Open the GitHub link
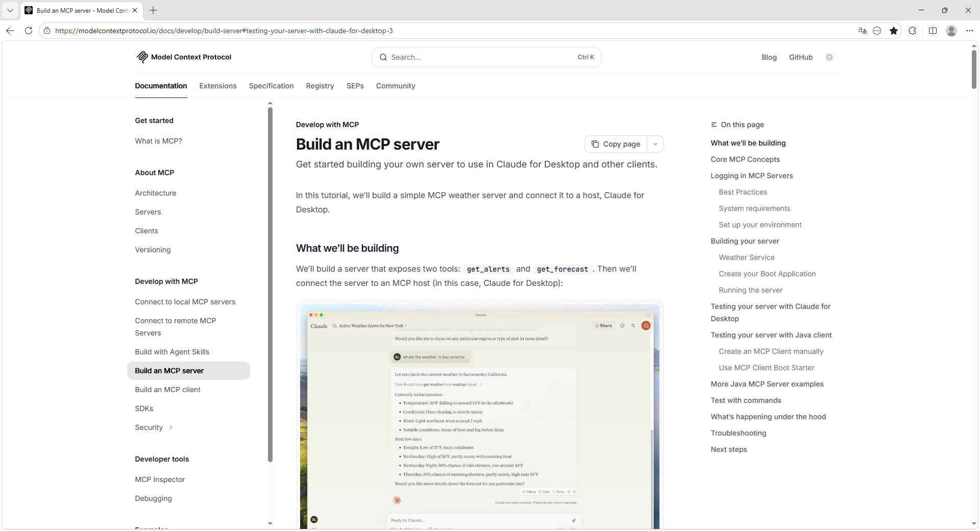Image resolution: width=980 pixels, height=531 pixels. coord(801,57)
